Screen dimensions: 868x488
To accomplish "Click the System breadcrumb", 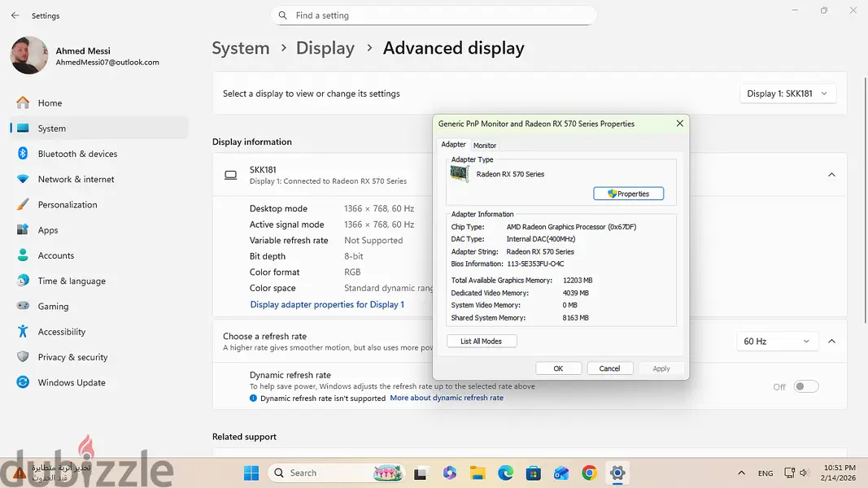I will [241, 48].
